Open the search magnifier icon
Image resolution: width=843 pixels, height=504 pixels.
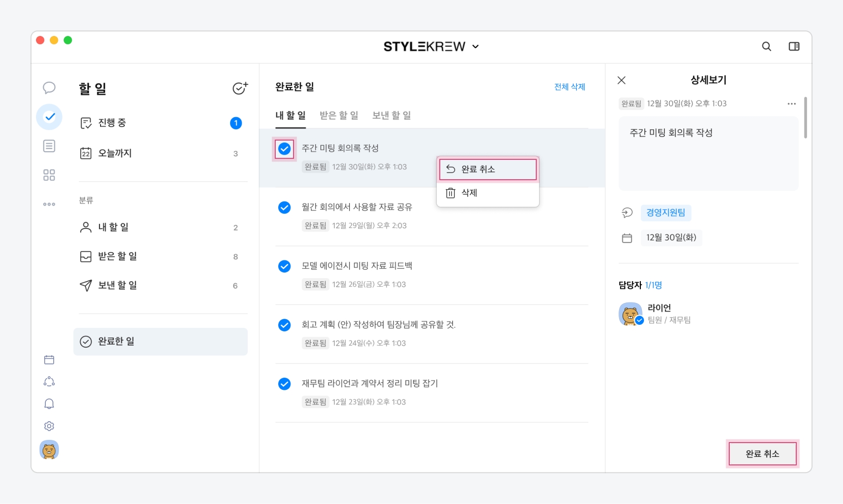(766, 47)
